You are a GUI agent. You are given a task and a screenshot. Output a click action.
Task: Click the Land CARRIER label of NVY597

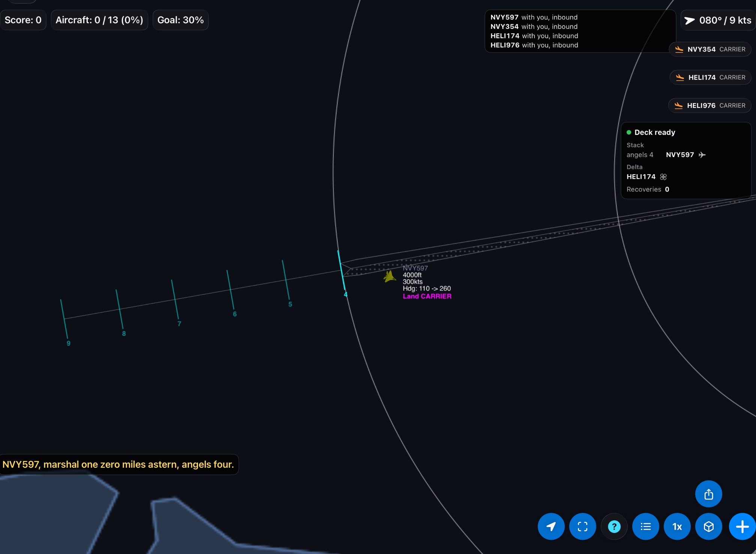click(x=427, y=296)
